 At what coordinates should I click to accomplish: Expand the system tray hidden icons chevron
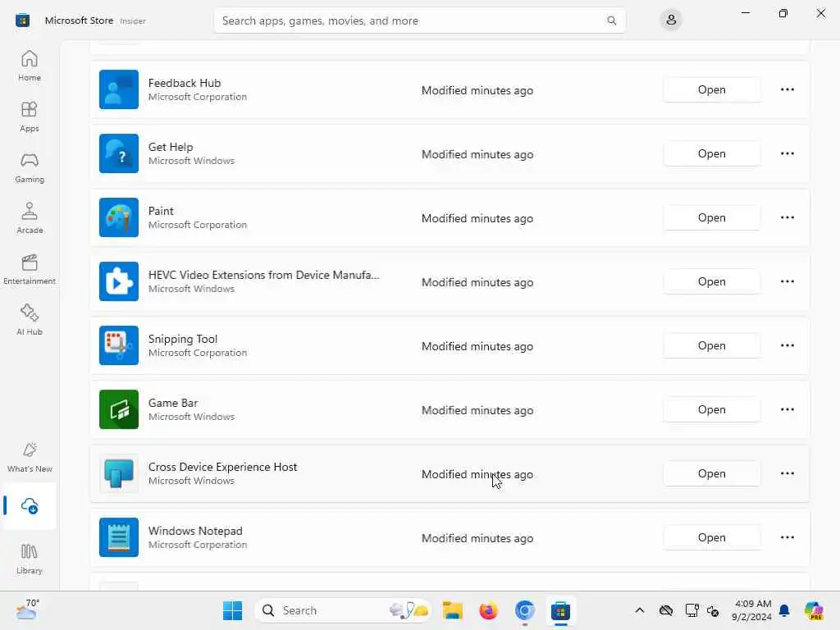click(x=639, y=610)
